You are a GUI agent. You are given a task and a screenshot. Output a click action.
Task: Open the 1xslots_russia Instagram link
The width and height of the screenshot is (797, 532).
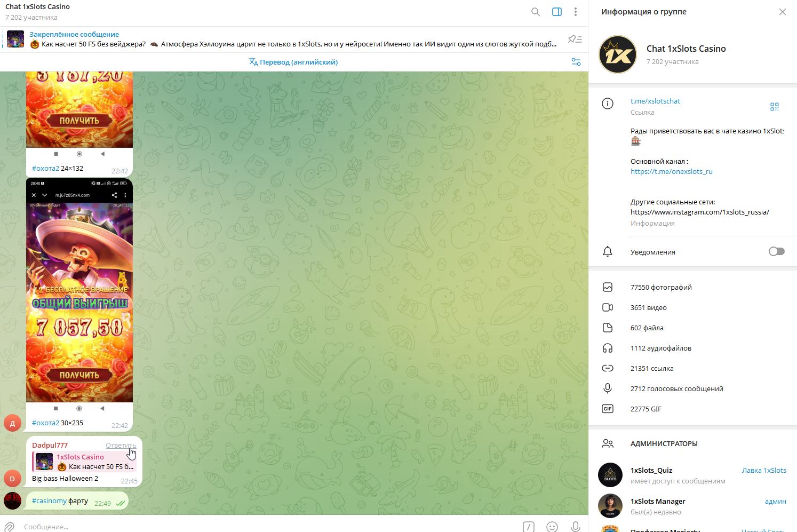(x=700, y=212)
